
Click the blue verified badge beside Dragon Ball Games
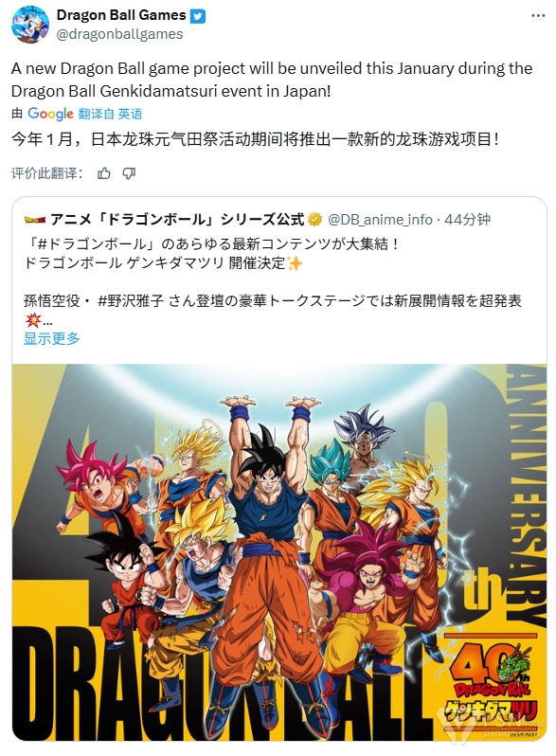tap(198, 16)
